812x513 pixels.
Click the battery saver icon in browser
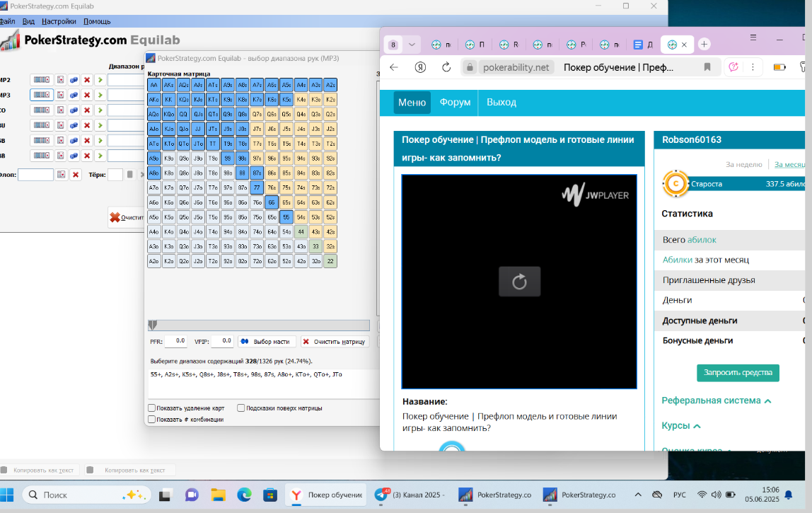pos(779,67)
